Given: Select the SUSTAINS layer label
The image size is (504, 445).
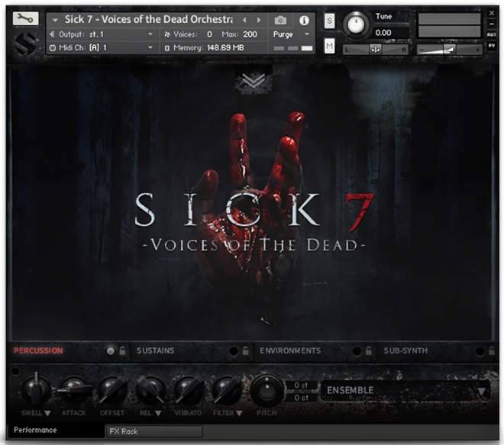Looking at the screenshot, I should [155, 351].
